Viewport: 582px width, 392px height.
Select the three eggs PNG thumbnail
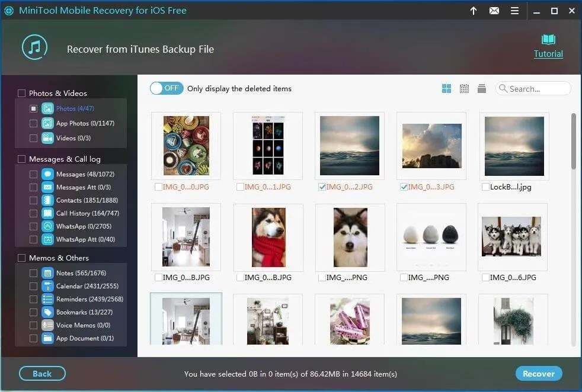pos(431,237)
